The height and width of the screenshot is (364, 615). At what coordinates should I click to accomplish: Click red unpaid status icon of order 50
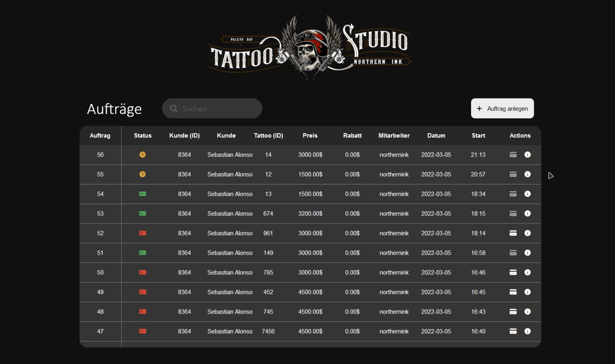142,272
